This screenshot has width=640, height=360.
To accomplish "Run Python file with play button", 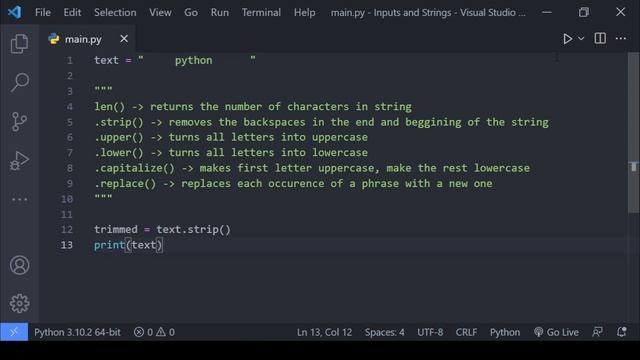I will tap(567, 38).
